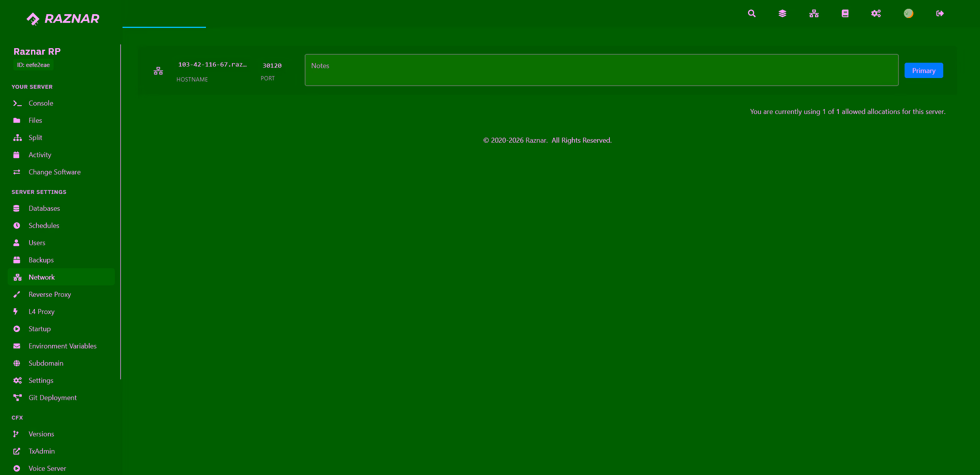Open Console in the sidebar

[x=61, y=103]
